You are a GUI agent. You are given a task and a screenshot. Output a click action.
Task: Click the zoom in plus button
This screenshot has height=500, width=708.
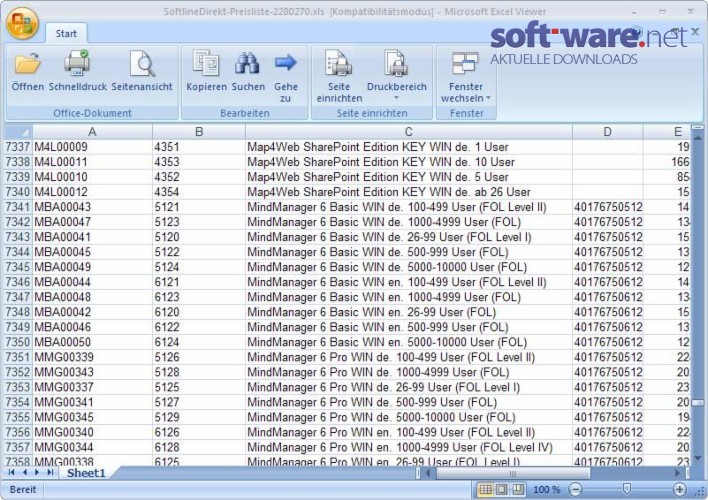pyautogui.click(x=680, y=489)
